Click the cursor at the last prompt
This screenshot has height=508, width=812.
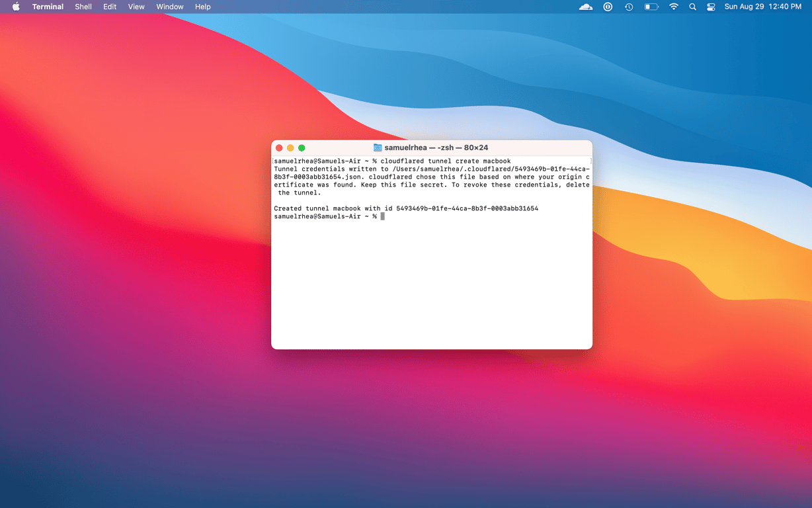(x=382, y=216)
